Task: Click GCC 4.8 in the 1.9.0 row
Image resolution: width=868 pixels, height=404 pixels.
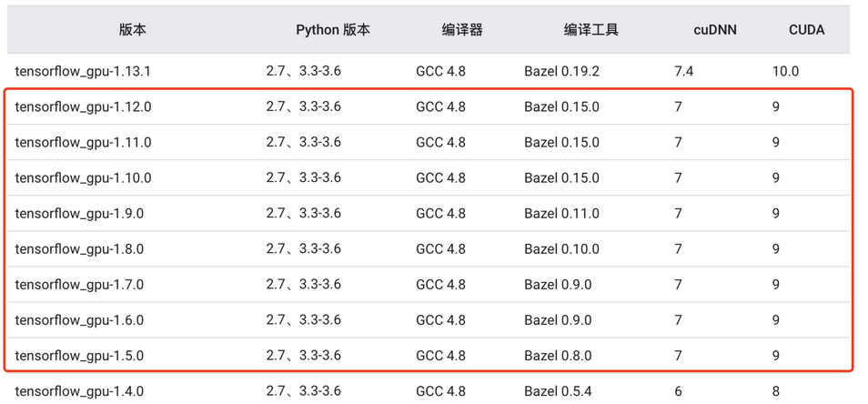Action: point(440,213)
